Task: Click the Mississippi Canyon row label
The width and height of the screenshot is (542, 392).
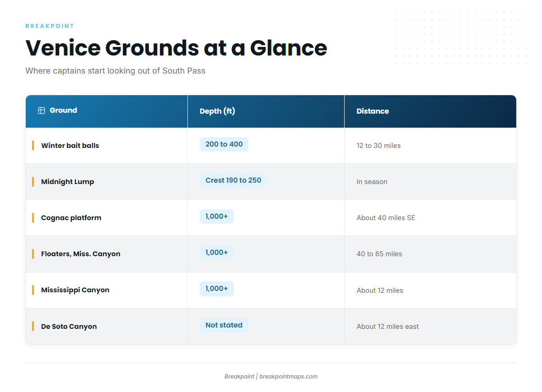Action: (x=75, y=290)
